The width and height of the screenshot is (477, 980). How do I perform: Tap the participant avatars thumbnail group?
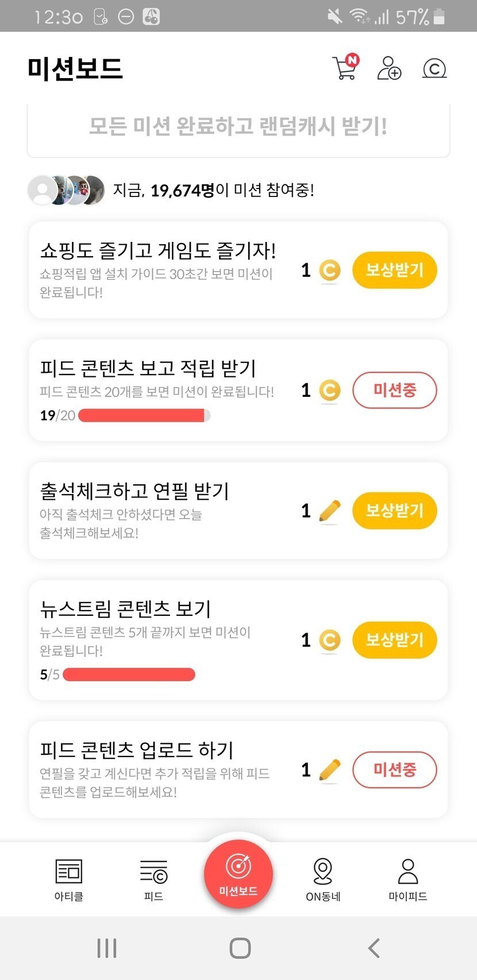click(x=67, y=190)
